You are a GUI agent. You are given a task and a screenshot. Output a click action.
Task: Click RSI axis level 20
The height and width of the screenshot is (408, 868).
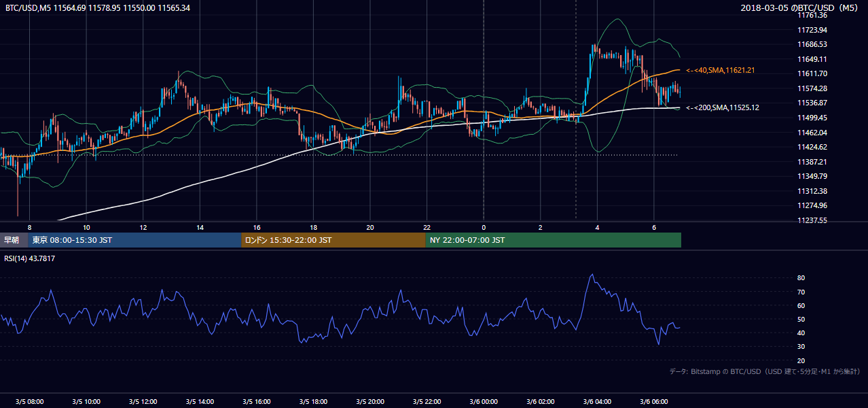coord(801,360)
